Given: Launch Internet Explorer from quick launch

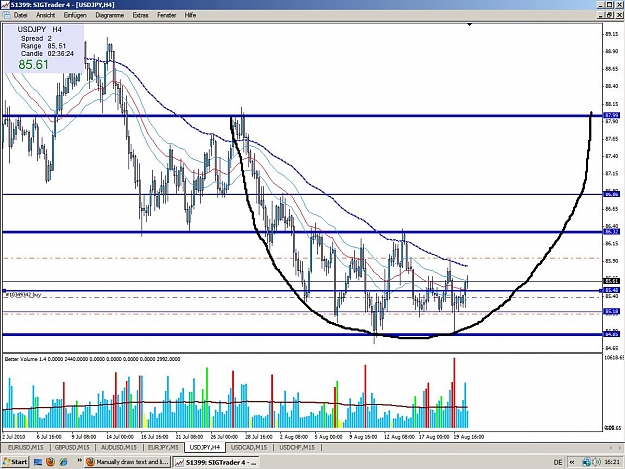Looking at the screenshot, I should click(x=63, y=462).
